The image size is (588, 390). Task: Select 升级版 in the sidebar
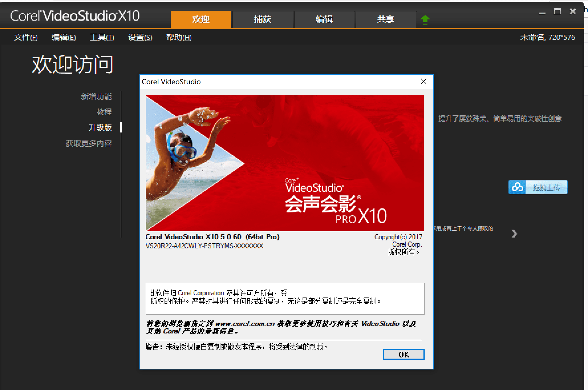tap(100, 127)
